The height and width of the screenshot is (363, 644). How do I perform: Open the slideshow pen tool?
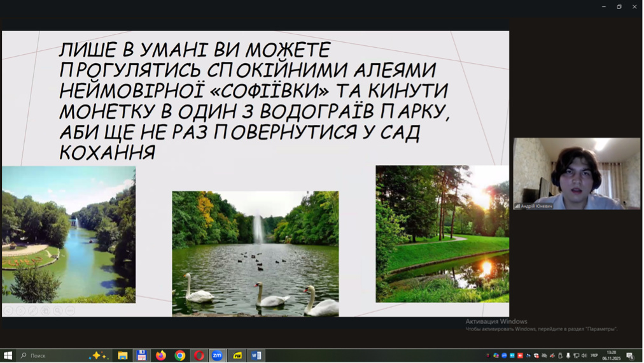33,310
